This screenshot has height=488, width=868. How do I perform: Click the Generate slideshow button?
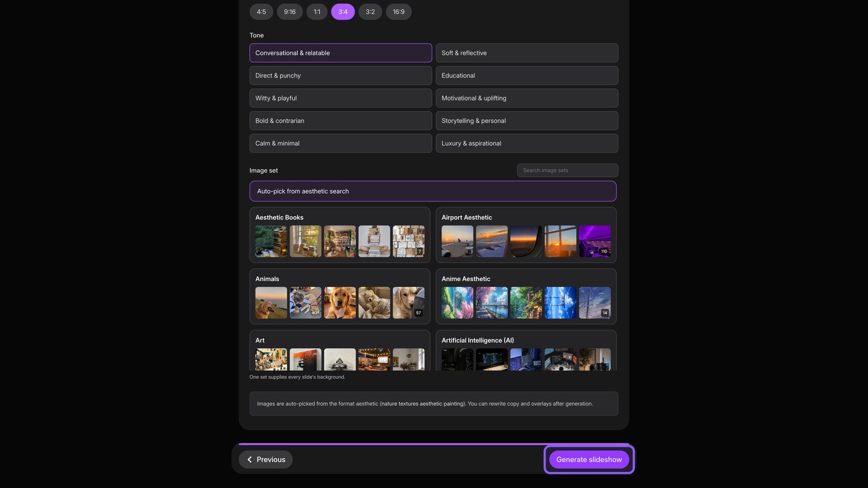pos(589,460)
